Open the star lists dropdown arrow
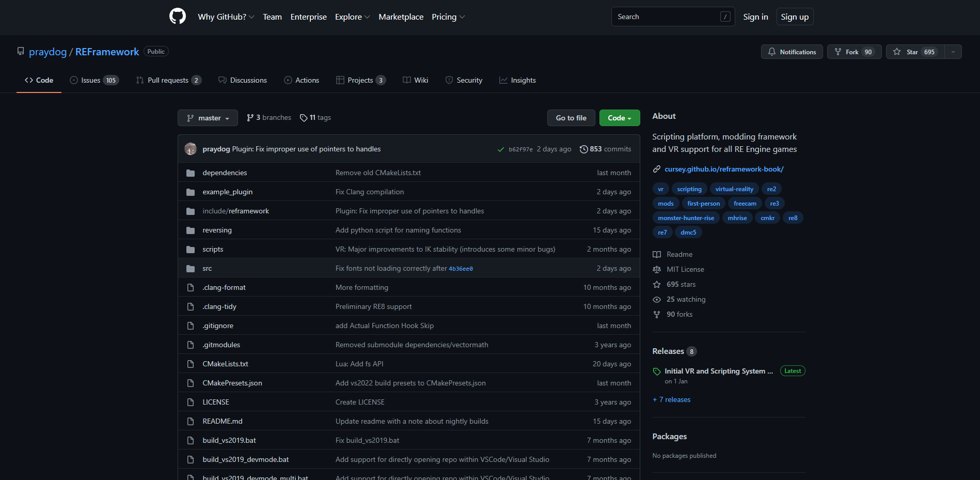The width and height of the screenshot is (980, 480). pos(953,52)
